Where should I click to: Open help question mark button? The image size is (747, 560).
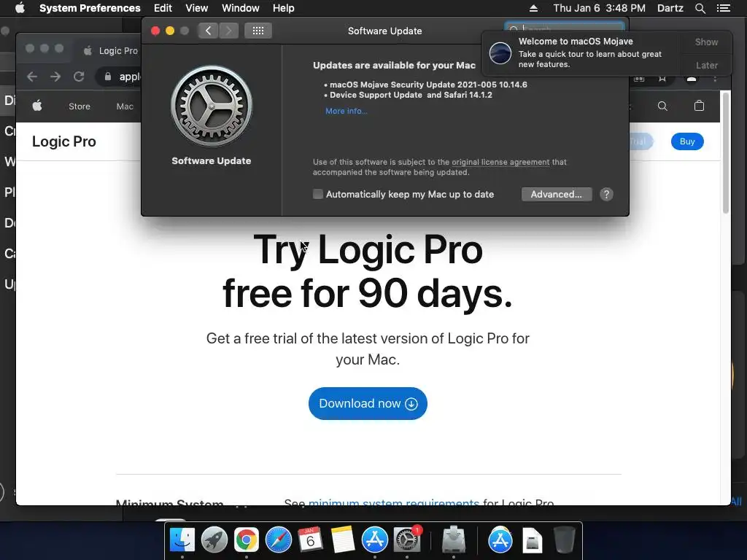606,194
